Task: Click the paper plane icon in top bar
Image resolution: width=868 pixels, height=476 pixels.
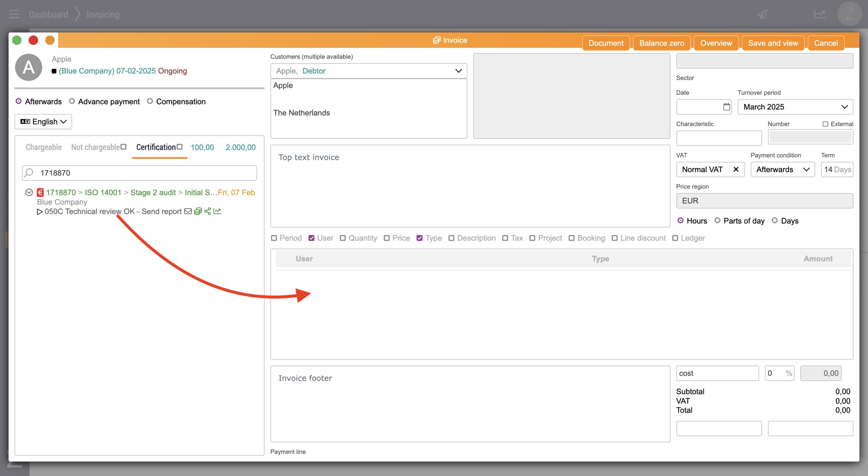Action: (763, 14)
